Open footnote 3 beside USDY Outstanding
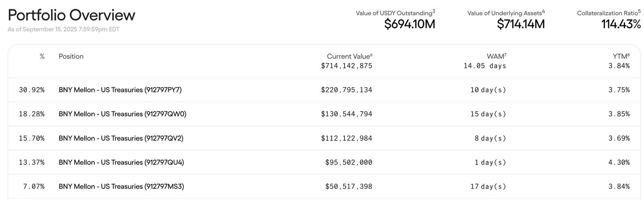The image size is (644, 200). coord(434,11)
